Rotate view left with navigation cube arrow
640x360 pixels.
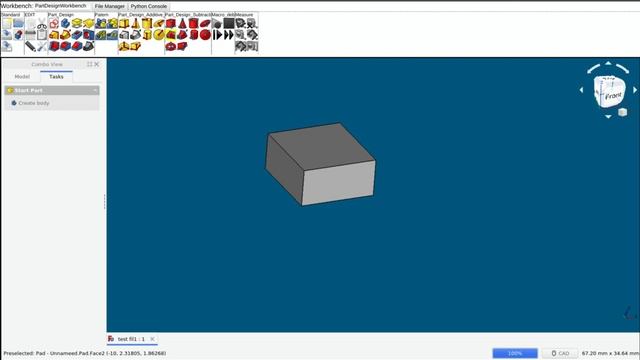click(x=581, y=90)
